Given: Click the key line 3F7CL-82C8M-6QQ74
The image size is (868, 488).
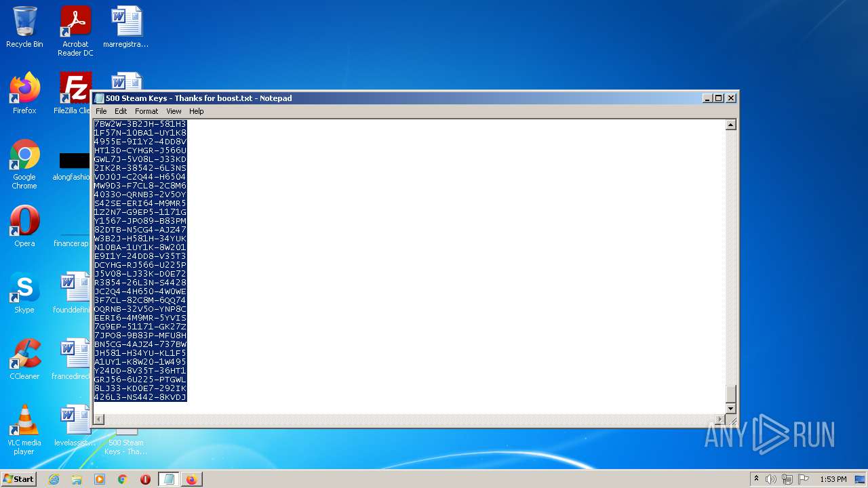Looking at the screenshot, I should (x=140, y=300).
